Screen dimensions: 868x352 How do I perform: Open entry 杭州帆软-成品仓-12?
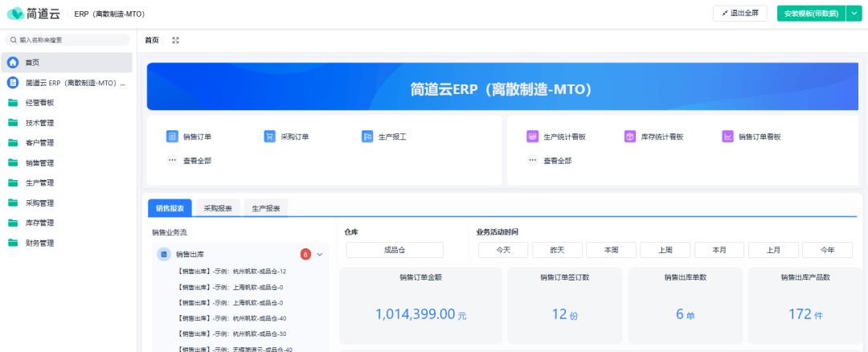click(x=232, y=272)
